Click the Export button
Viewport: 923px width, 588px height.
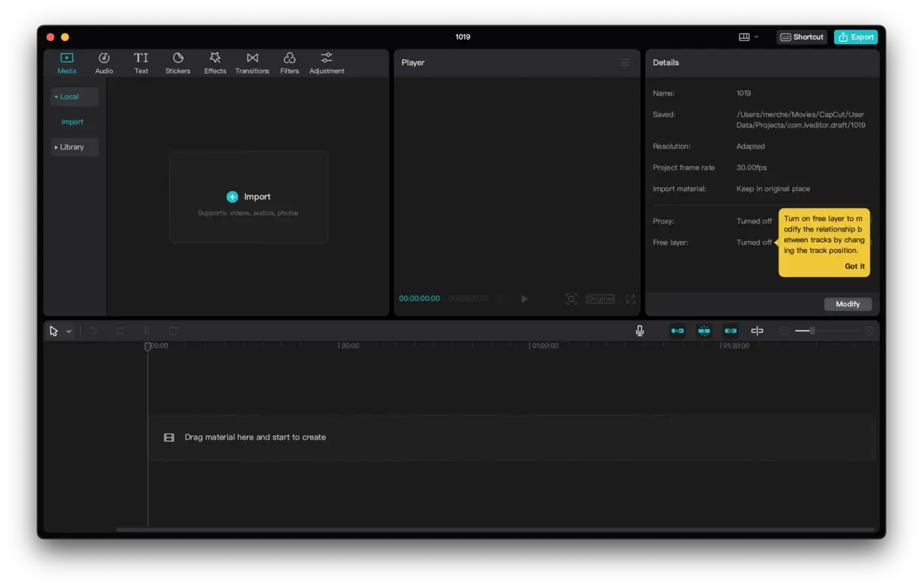coord(856,37)
